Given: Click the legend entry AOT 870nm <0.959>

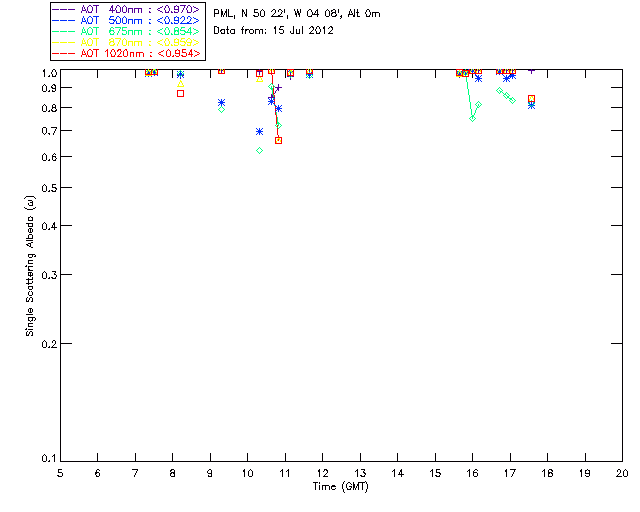Looking at the screenshot, I should pos(126,42).
